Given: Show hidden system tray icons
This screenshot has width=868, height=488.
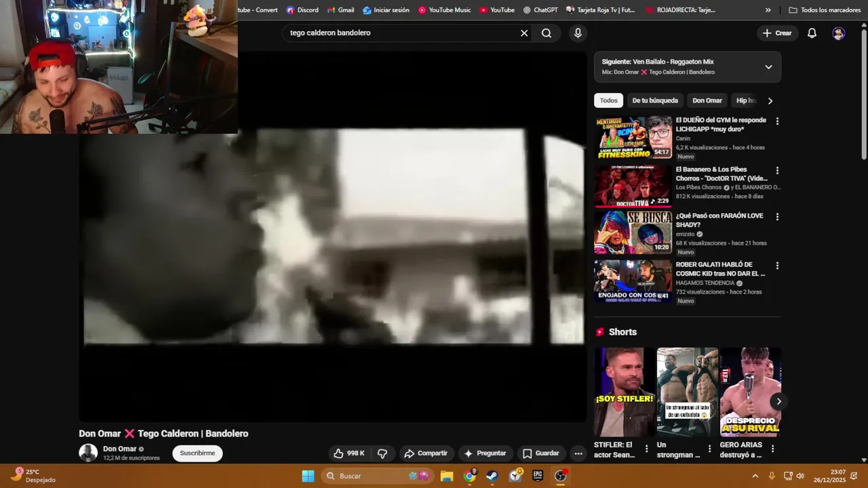Looking at the screenshot, I should click(x=755, y=476).
